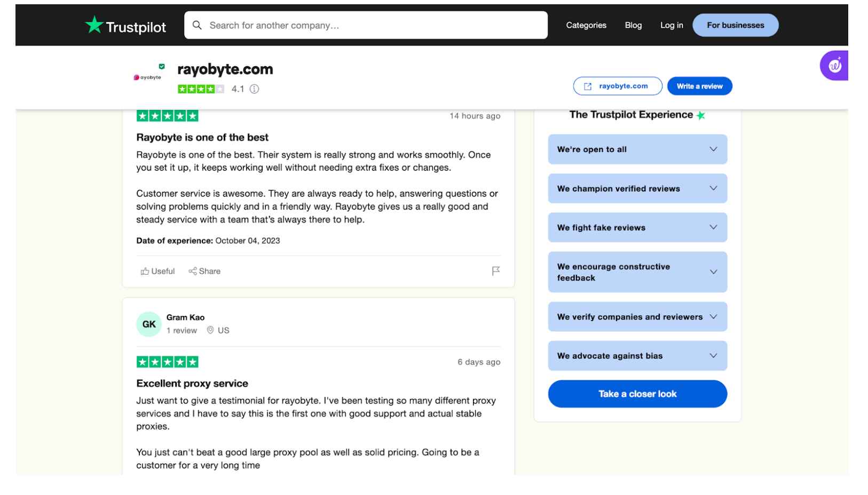
Task: Flag the Rayobyte is one of the best review
Action: click(x=496, y=271)
